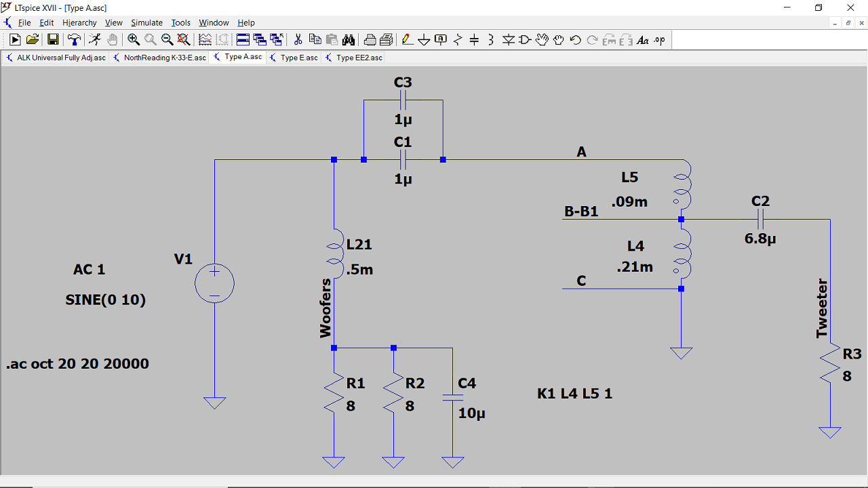Click the V1 voltage source symbol
The width and height of the screenshot is (868, 488).
pyautogui.click(x=214, y=283)
